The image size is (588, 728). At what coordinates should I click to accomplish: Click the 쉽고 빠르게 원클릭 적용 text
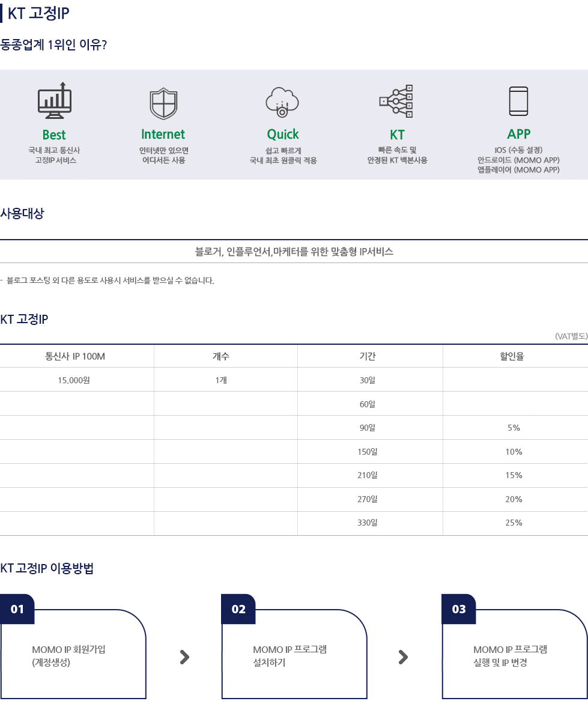[x=283, y=155]
